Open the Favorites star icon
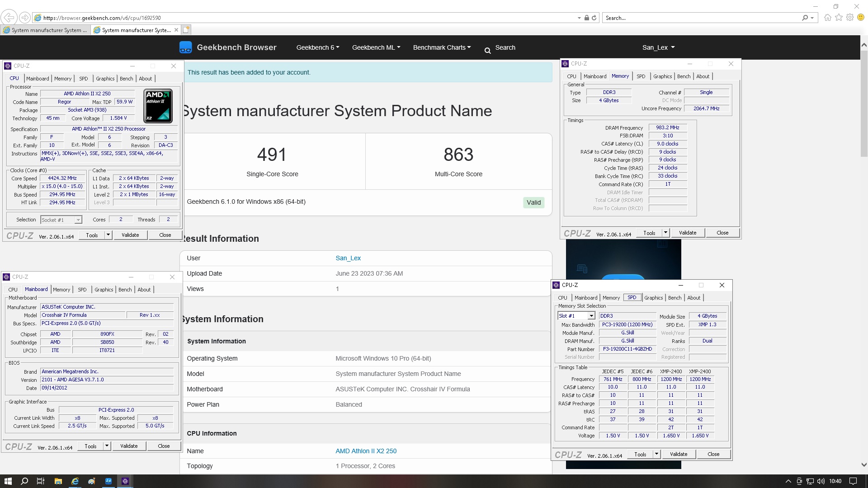This screenshot has height=488, width=868. point(839,18)
